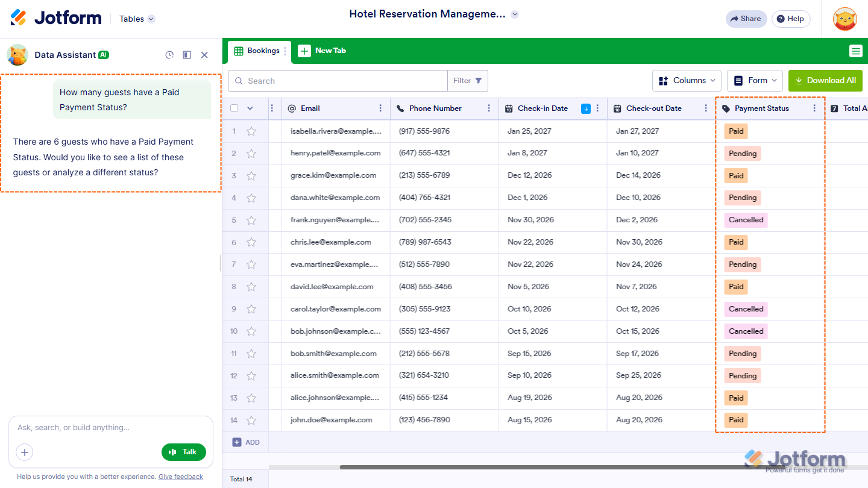
Task: Click the Jotform logo in header
Action: click(x=56, y=18)
